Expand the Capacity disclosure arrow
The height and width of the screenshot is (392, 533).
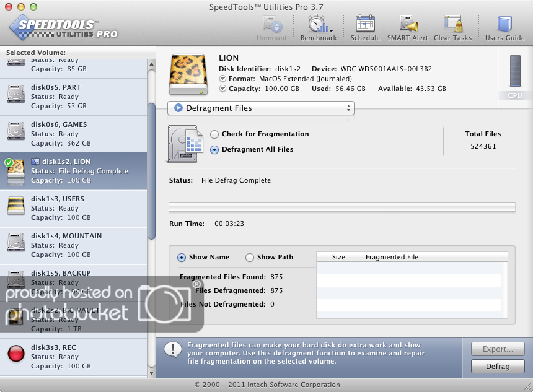[222, 89]
